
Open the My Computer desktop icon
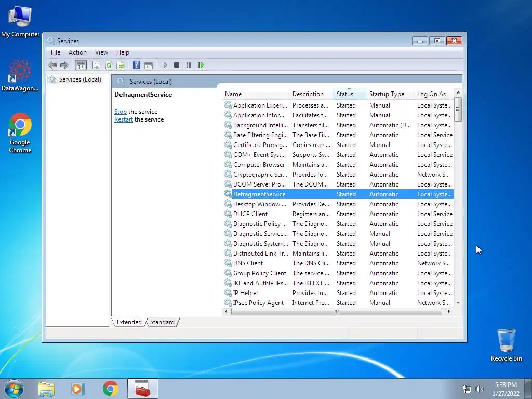pyautogui.click(x=20, y=21)
